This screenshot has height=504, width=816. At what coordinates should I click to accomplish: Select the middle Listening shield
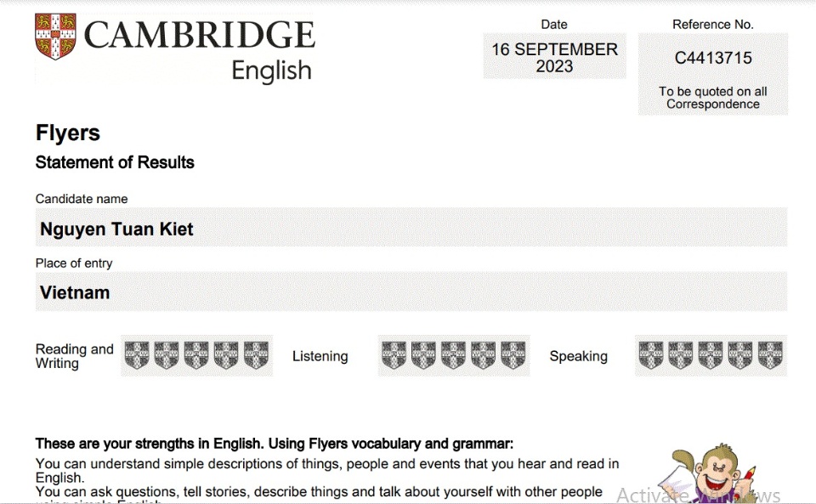[453, 355]
